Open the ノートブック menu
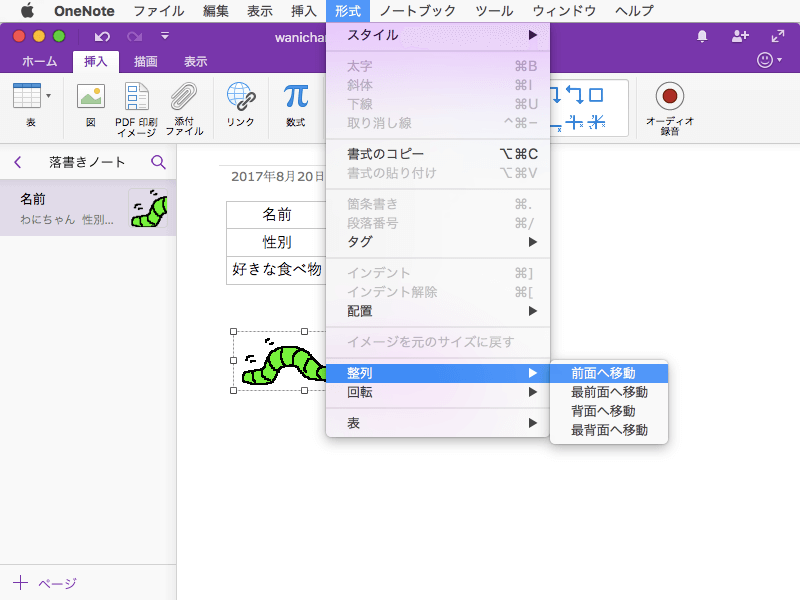The height and width of the screenshot is (600, 800). point(417,11)
